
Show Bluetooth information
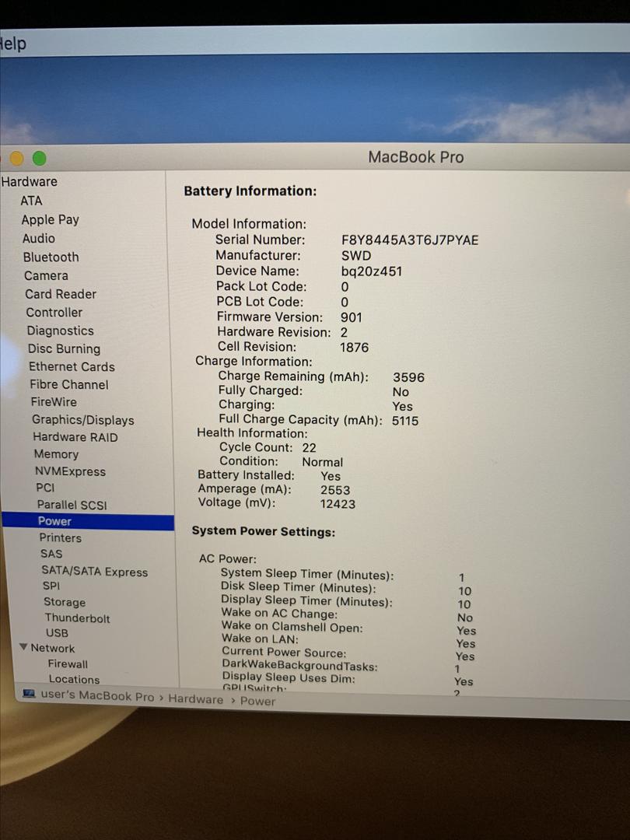click(51, 257)
